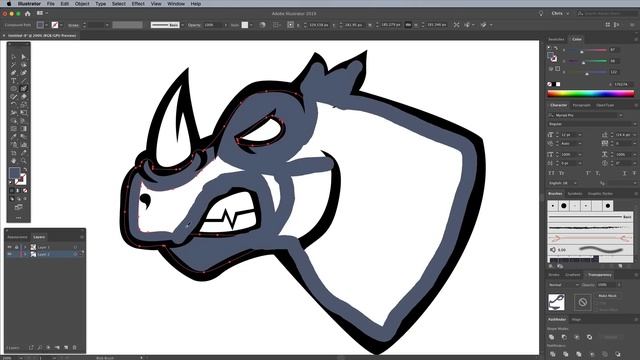Open Edit Toolbar three-dots button

pos(18,218)
